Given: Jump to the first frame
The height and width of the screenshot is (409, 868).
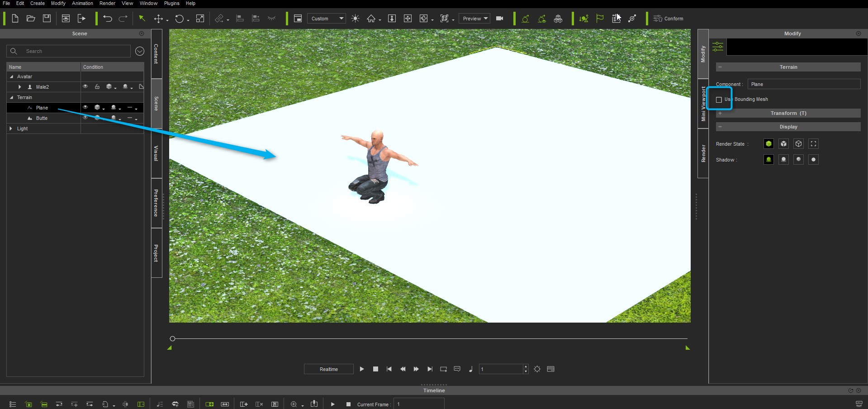Looking at the screenshot, I should pyautogui.click(x=389, y=369).
